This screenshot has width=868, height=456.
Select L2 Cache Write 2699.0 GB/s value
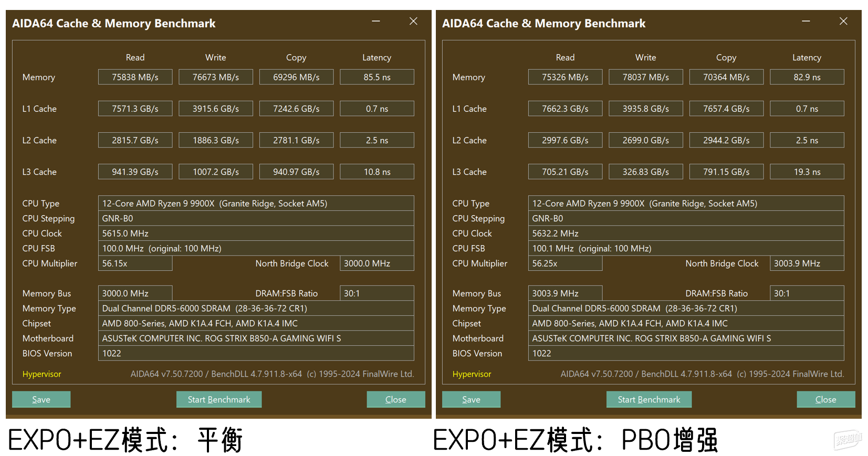point(645,140)
